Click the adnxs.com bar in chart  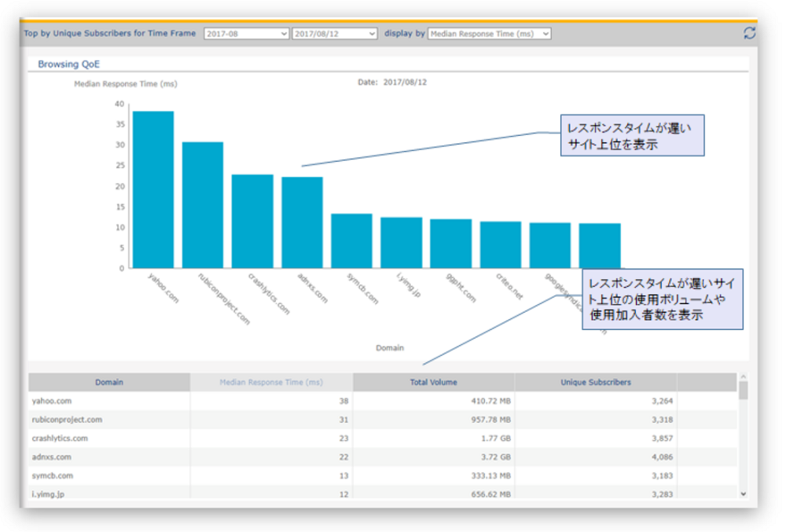(x=302, y=223)
